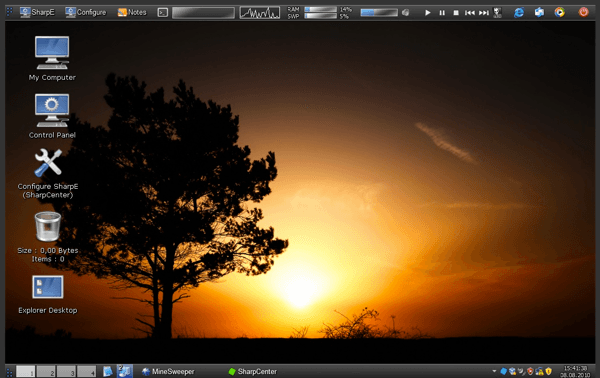Mute audio via speaker icon beside volume bar
600x378 pixels.
tap(406, 13)
